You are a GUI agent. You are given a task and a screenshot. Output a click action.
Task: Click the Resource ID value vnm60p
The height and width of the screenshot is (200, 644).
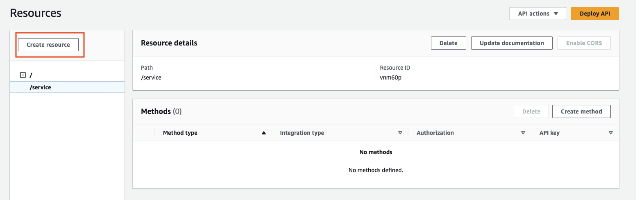click(x=390, y=77)
